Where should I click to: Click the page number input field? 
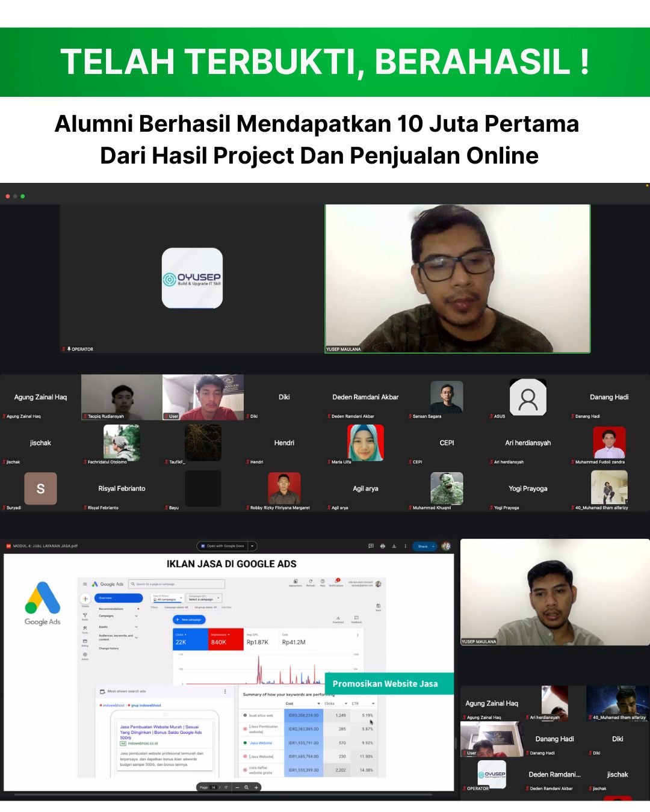214,787
